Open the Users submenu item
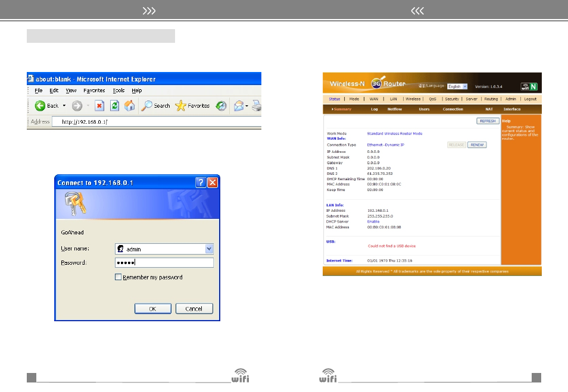The height and width of the screenshot is (392, 568). (424, 109)
